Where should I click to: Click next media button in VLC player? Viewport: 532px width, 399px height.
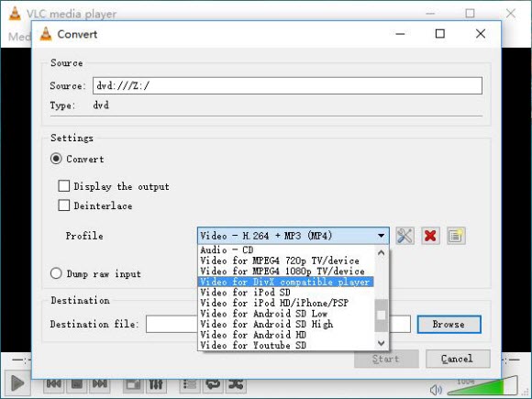point(100,383)
